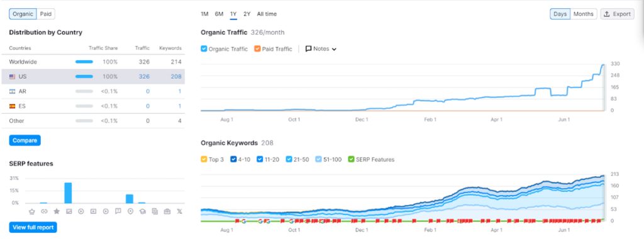The image size is (644, 239).
Task: Click the link SERP feature icon
Action: click(45, 211)
